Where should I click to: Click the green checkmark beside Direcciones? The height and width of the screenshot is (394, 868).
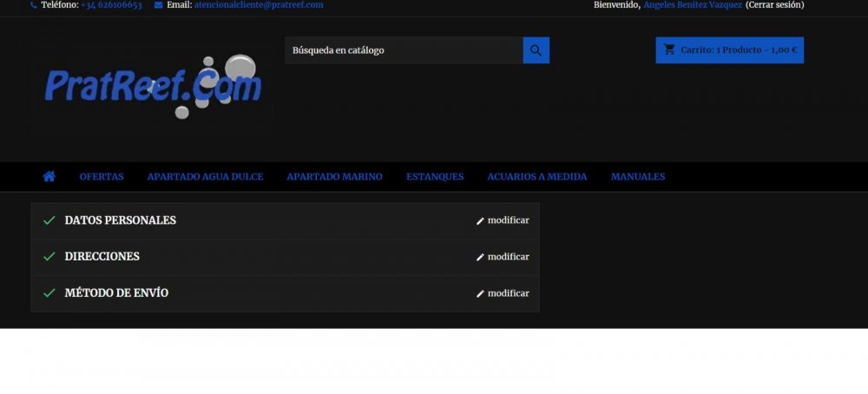point(49,257)
